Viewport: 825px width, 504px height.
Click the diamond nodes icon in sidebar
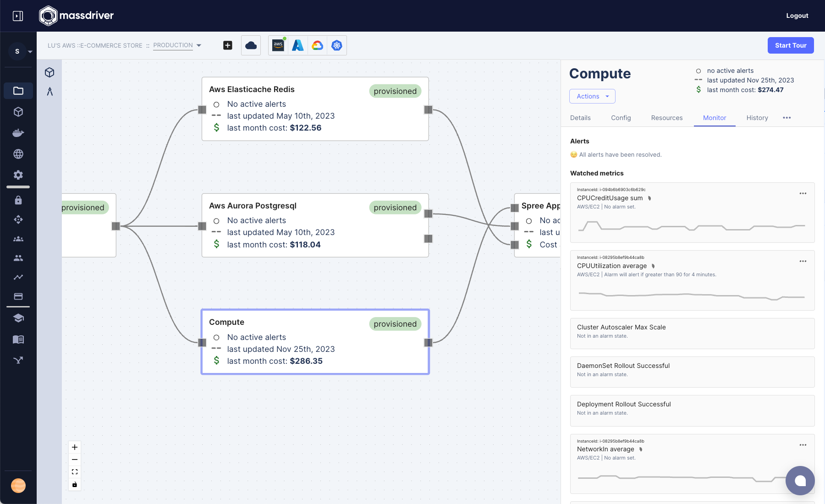(x=18, y=219)
